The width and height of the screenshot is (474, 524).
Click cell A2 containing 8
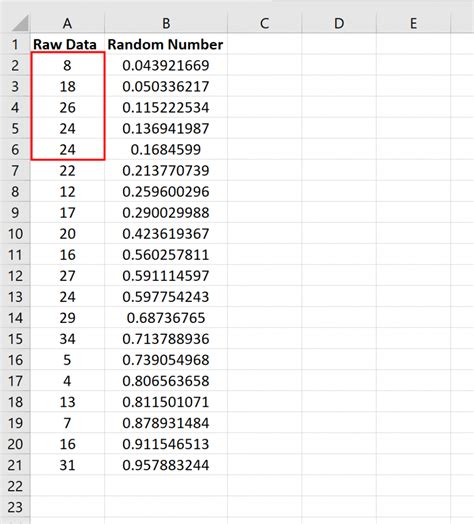coord(68,65)
